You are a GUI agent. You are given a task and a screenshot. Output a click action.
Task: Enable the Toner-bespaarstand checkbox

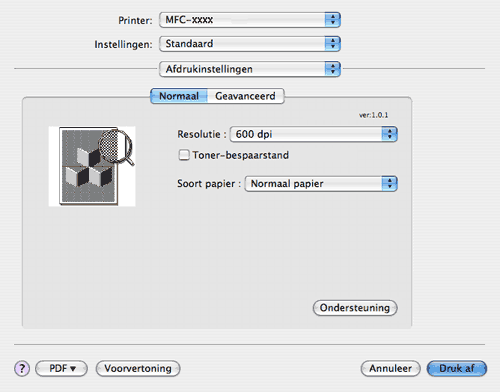(184, 155)
